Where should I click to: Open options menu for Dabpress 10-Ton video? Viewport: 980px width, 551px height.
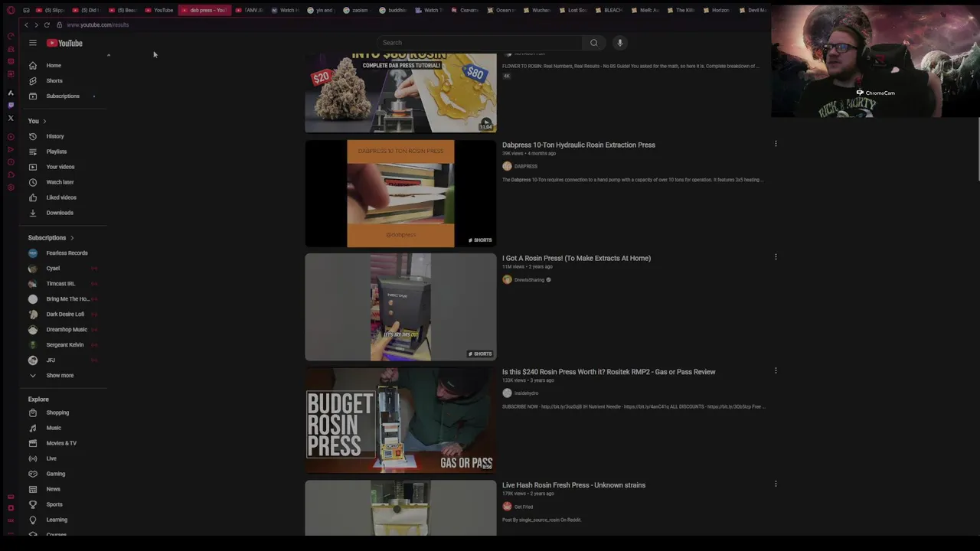(776, 144)
